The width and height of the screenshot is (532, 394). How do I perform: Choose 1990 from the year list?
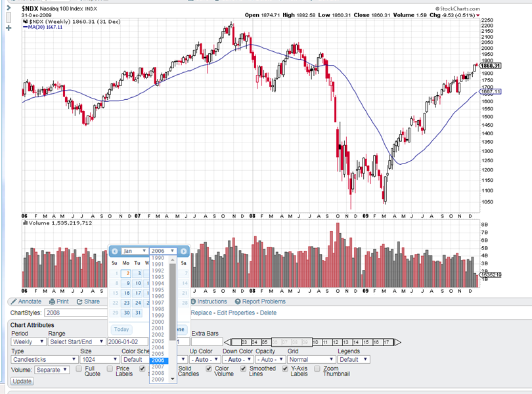pos(158,258)
